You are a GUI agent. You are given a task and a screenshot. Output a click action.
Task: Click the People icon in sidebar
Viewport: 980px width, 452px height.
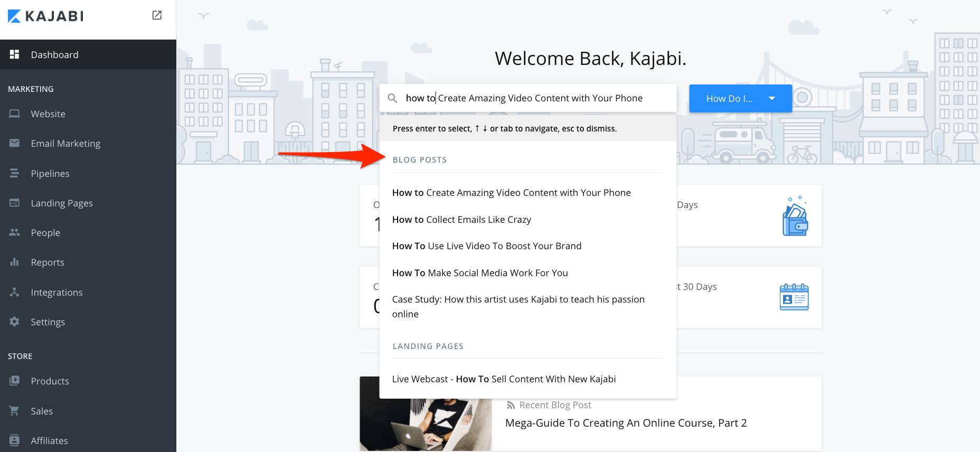[x=15, y=232]
